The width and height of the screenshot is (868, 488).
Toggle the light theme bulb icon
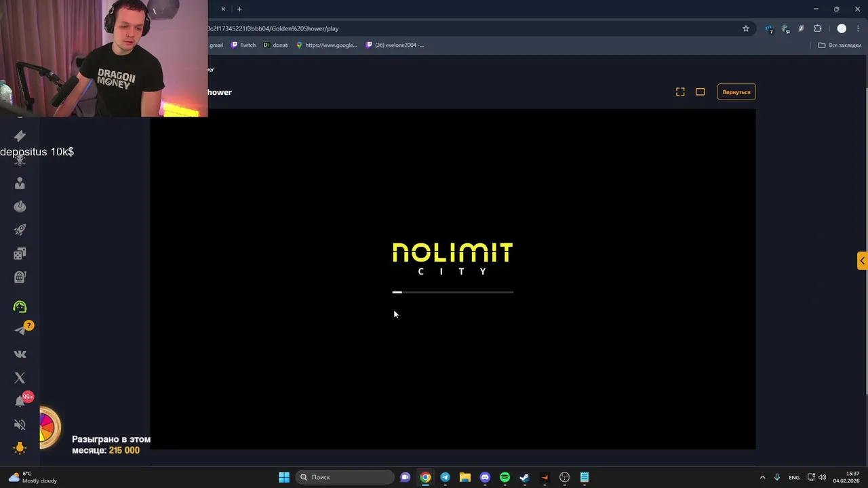pyautogui.click(x=20, y=448)
